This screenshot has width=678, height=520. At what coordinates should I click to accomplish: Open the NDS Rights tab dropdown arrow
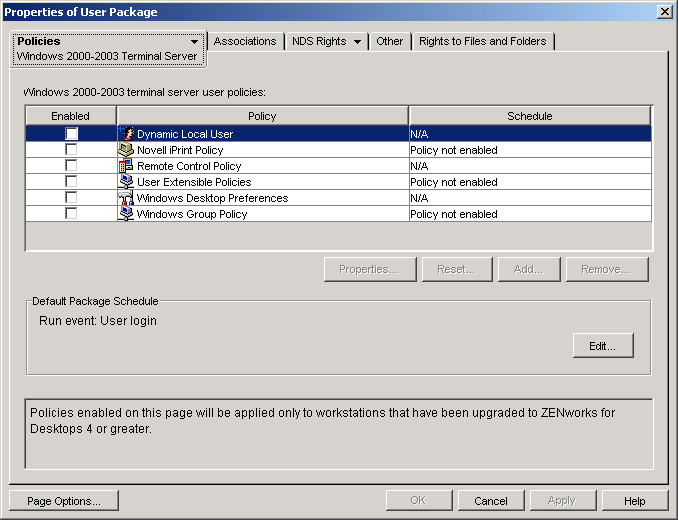click(x=357, y=42)
